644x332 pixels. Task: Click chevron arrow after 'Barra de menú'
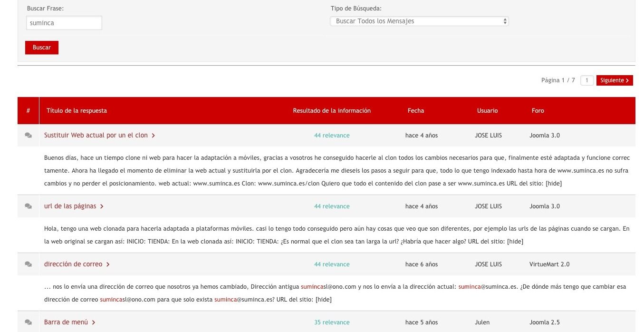[x=94, y=322]
